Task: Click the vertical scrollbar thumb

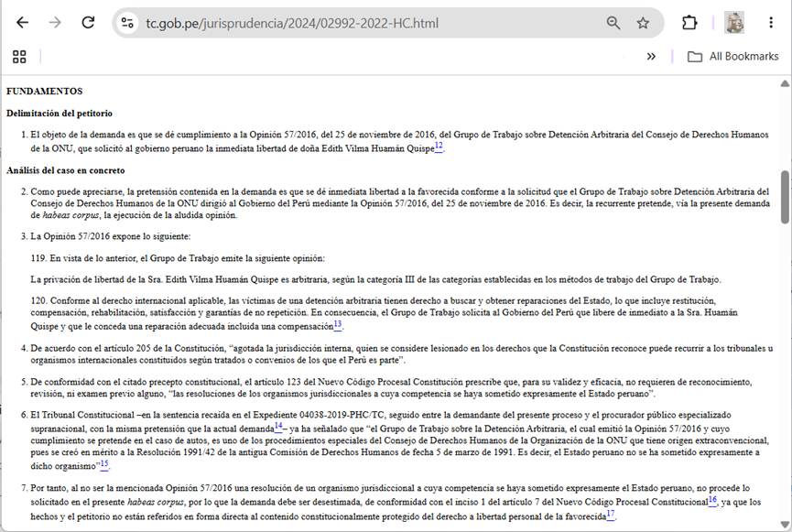Action: tap(785, 197)
